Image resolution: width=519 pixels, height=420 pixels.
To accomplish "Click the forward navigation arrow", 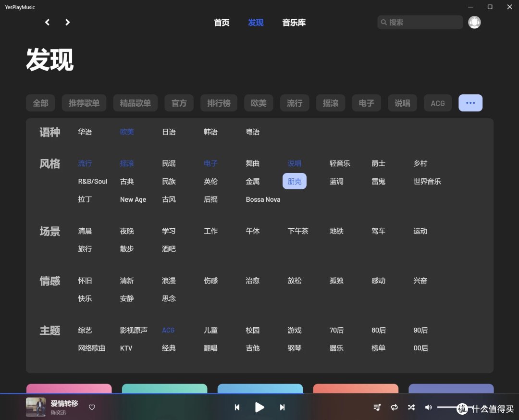I will click(x=67, y=22).
